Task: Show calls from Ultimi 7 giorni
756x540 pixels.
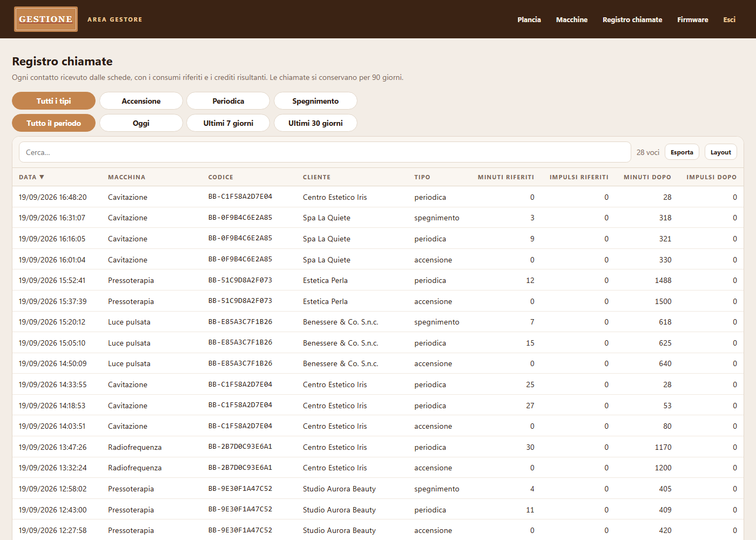Action: pos(228,123)
